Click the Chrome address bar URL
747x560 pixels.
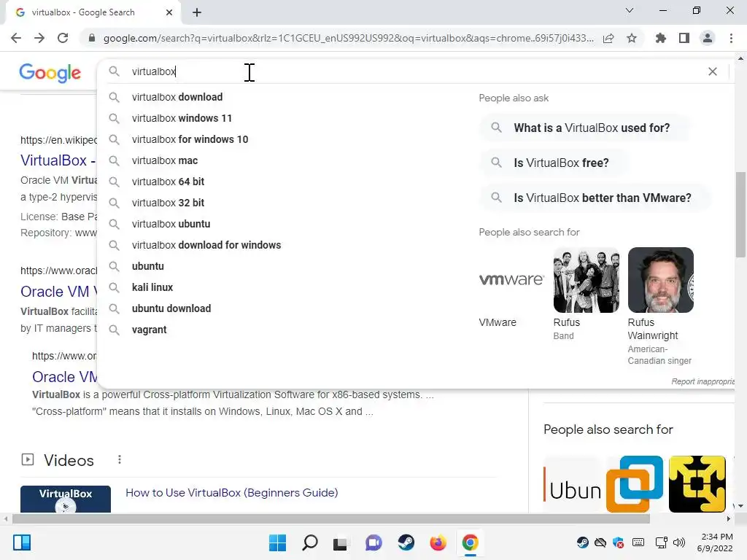click(x=348, y=38)
